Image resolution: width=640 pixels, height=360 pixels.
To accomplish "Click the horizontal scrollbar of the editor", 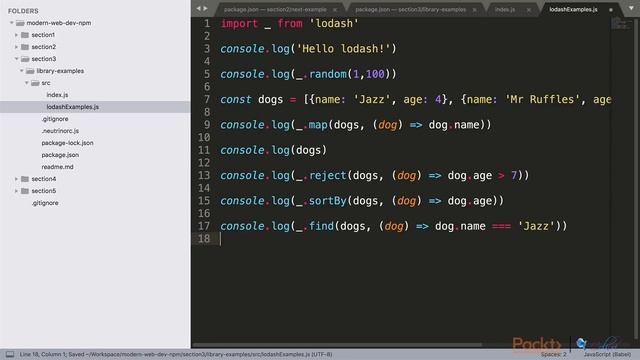I will point(337,345).
